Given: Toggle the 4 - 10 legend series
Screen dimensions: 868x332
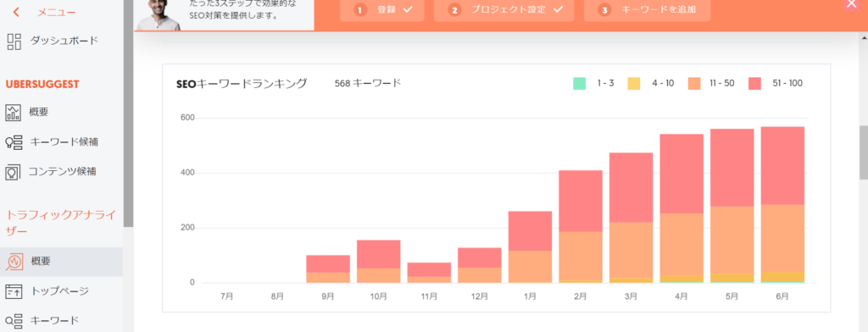Looking at the screenshot, I should pos(651,84).
